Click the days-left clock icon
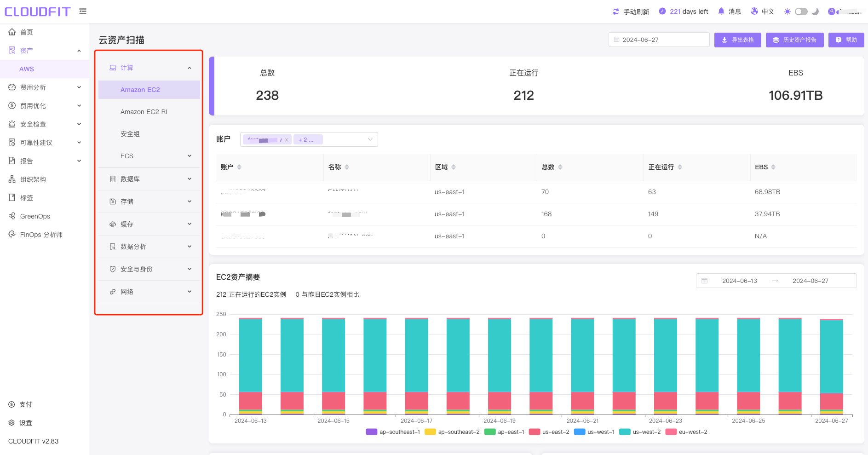The image size is (868, 455). click(662, 11)
